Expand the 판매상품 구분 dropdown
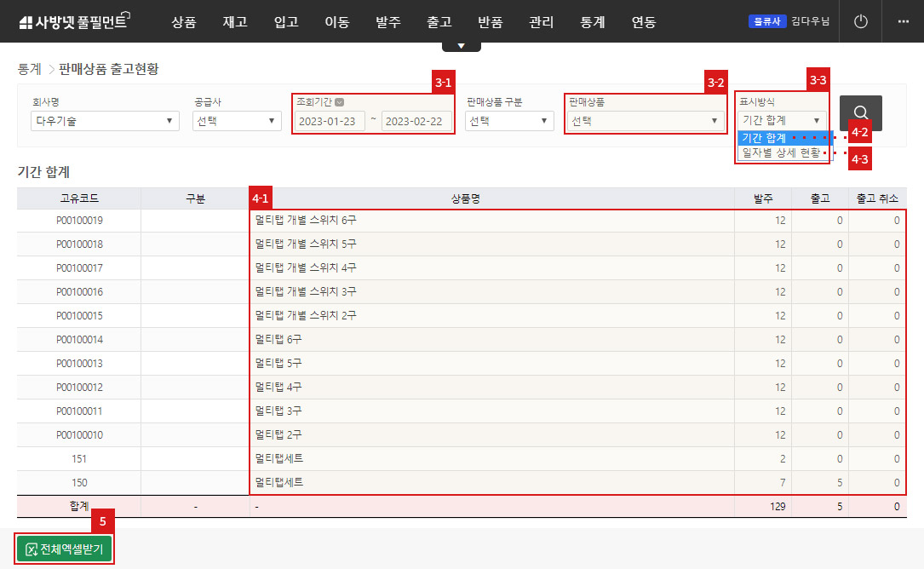This screenshot has width=924, height=569. [508, 121]
